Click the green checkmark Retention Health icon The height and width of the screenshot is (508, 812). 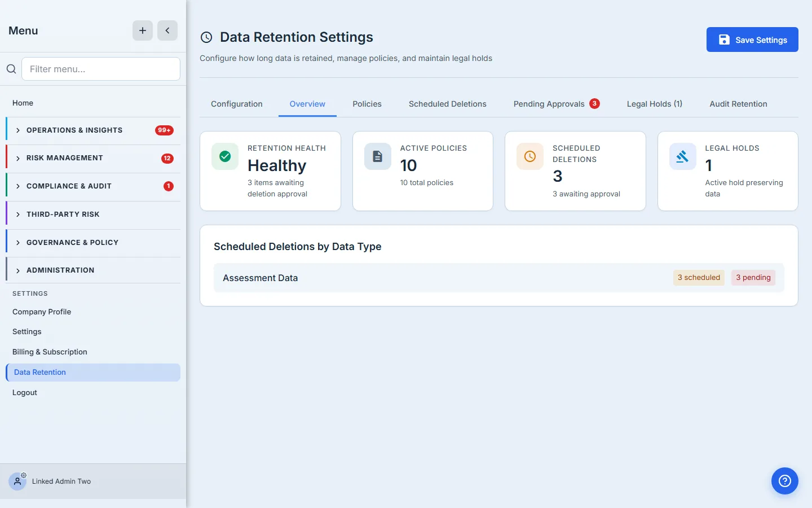pos(225,156)
